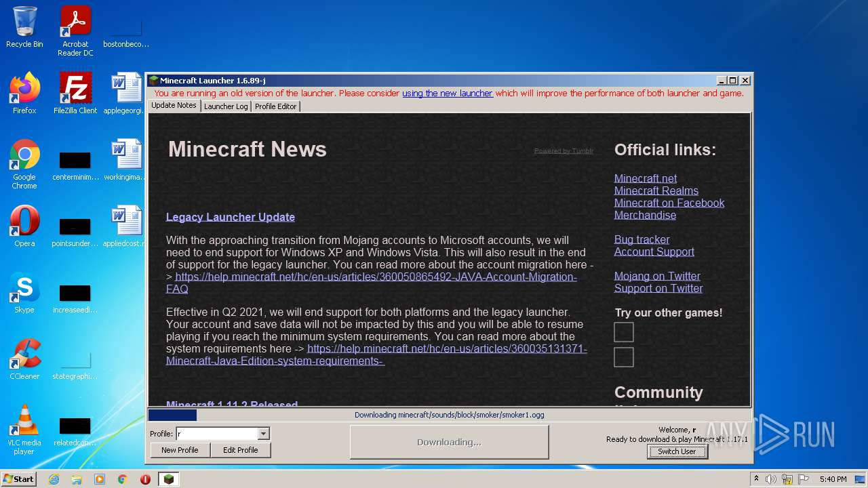Launch VLC media player shortcut
Viewport: 868px width, 488px height.
pyautogui.click(x=24, y=430)
